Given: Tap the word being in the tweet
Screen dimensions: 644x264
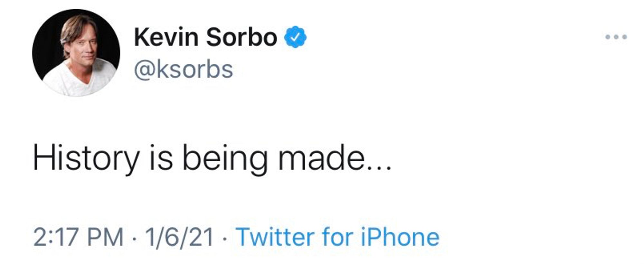Looking at the screenshot, I should 225,158.
